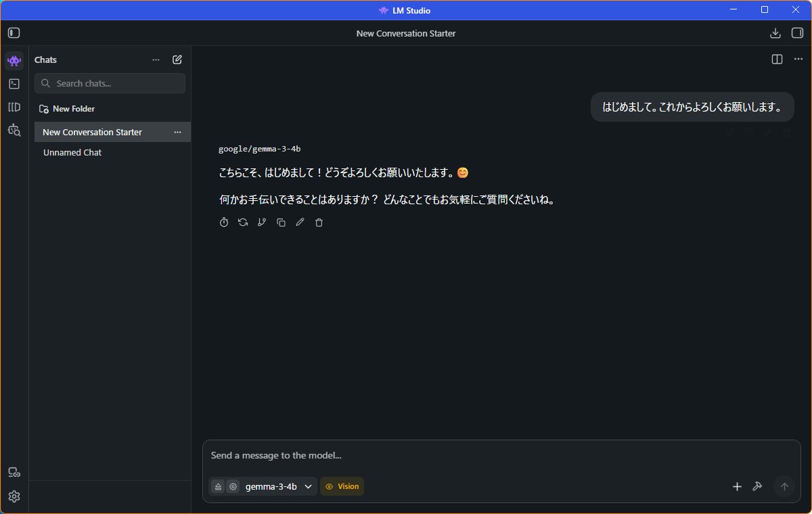Click google/gemma-3-4b model label

point(259,149)
